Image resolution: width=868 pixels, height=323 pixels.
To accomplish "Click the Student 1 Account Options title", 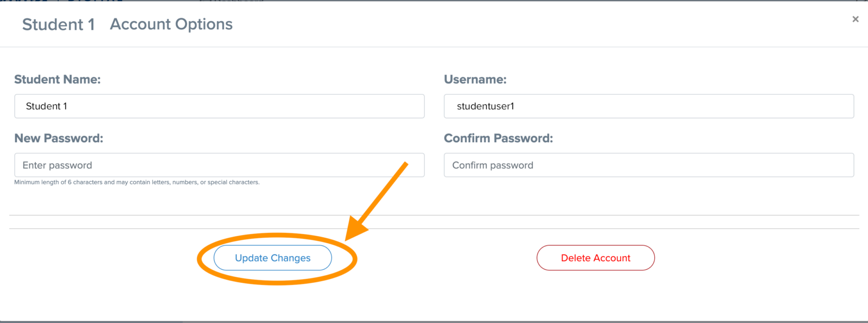I will 127,24.
